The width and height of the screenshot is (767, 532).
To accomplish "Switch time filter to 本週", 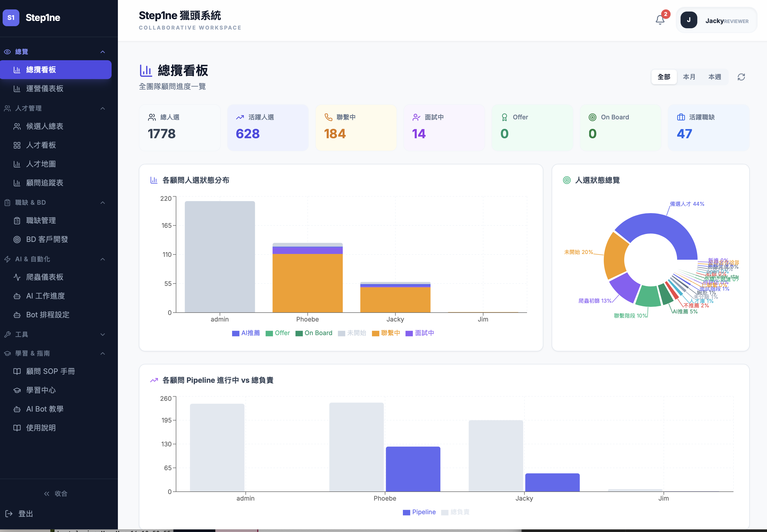I will coord(714,77).
